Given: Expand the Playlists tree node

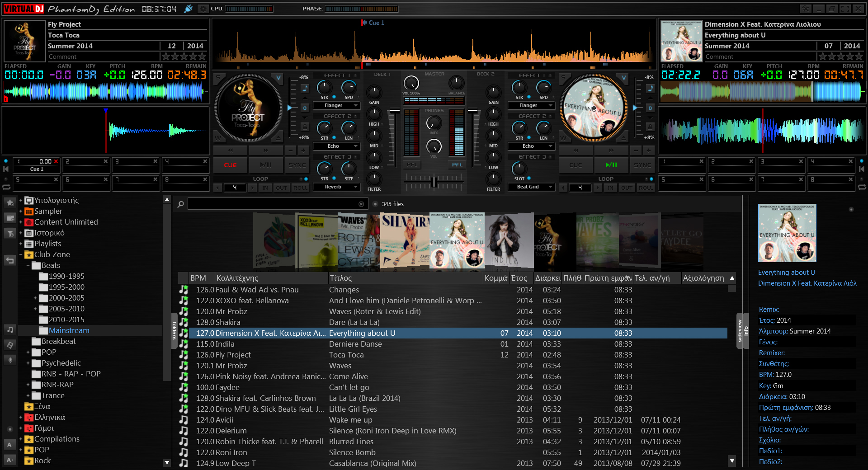Looking at the screenshot, I should coord(21,244).
